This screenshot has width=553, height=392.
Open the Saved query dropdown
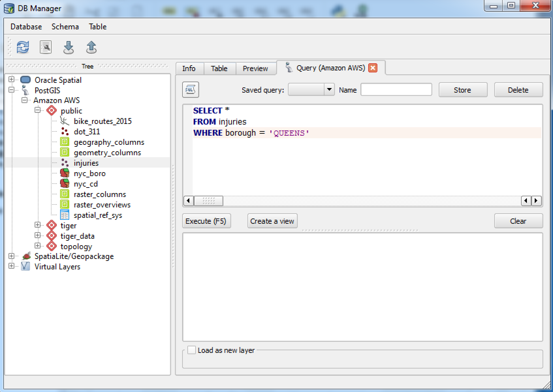(x=329, y=89)
